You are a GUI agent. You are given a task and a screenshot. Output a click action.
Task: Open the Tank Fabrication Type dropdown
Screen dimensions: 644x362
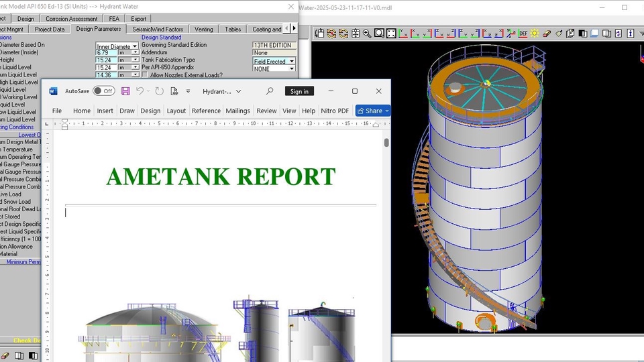291,61
